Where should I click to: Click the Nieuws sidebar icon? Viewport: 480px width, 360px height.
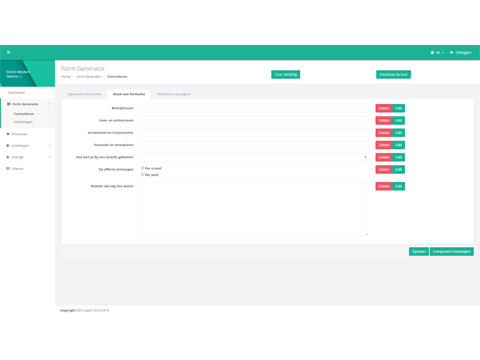(8, 169)
